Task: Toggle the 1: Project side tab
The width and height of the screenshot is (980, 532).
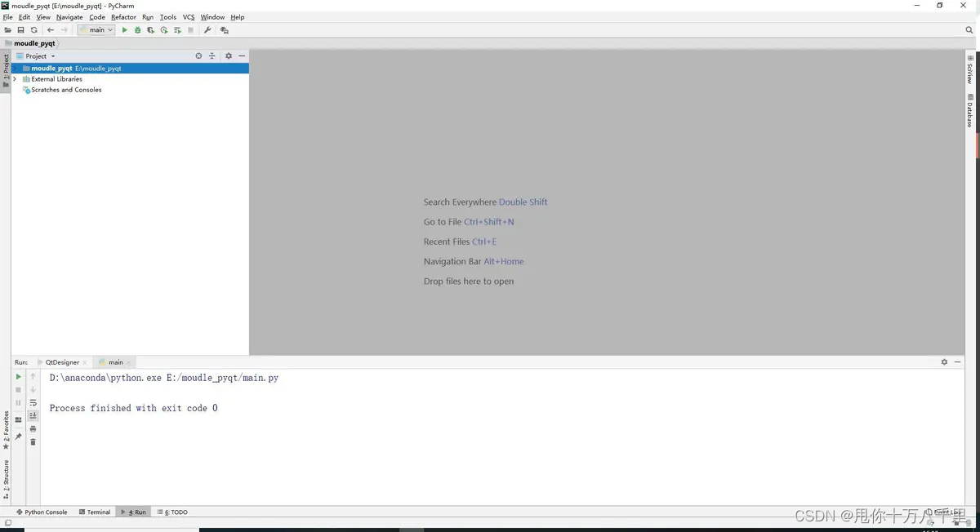Action: pyautogui.click(x=6, y=70)
